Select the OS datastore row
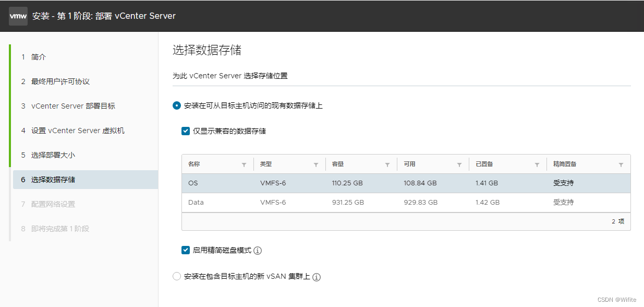Image resolution: width=644 pixels, height=307 pixels. tap(406, 183)
